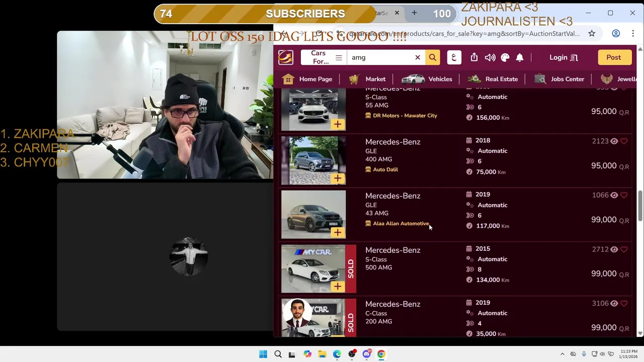This screenshot has width=644, height=362.
Task: Open the S-Class 55 AMG car thumbnail
Action: pyautogui.click(x=313, y=109)
